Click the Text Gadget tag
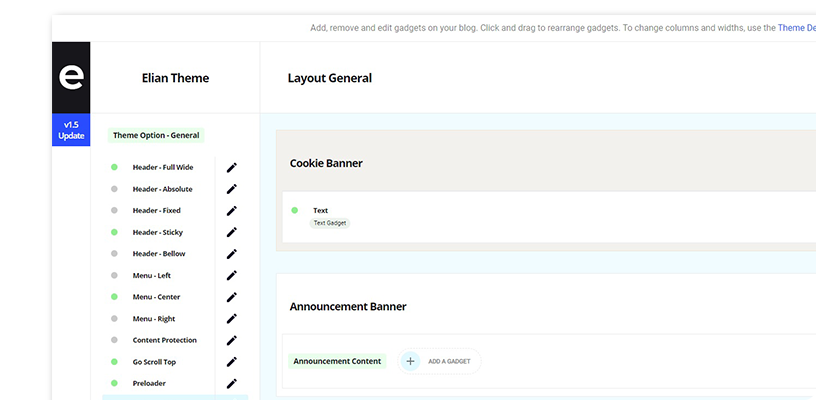Image resolution: width=816 pixels, height=400 pixels. click(330, 223)
